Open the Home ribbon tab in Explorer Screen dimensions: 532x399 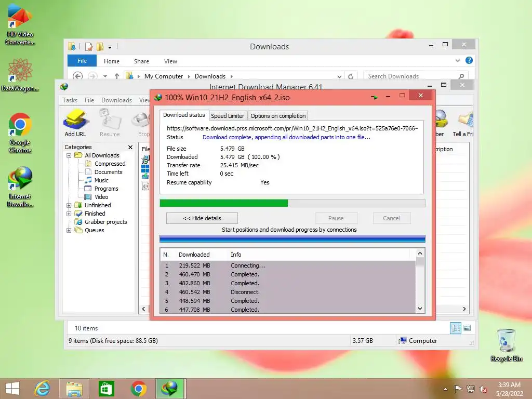point(112,61)
